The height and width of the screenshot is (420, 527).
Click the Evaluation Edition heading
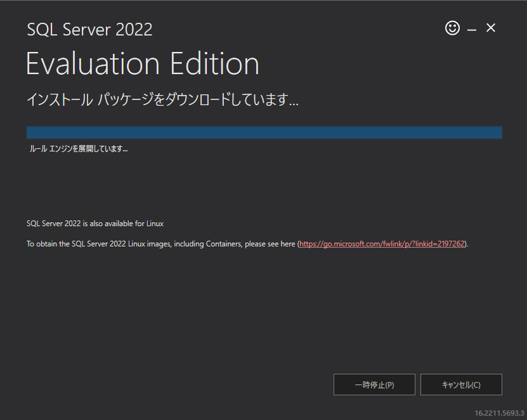(x=143, y=63)
